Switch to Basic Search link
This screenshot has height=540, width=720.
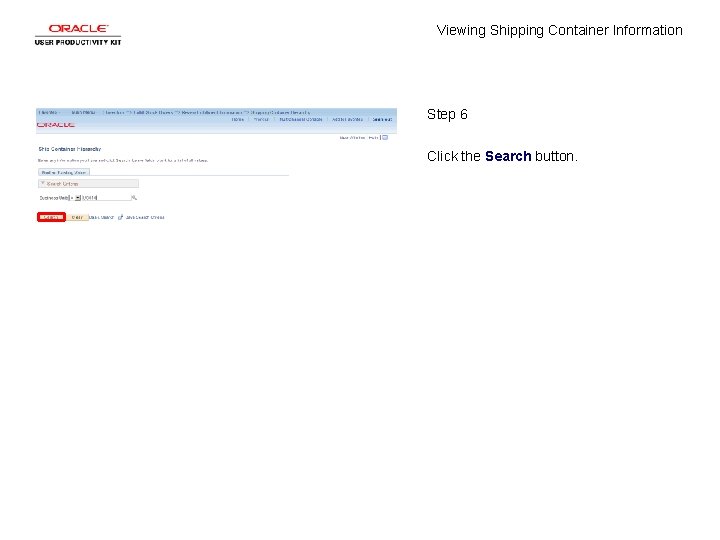[x=101, y=217]
